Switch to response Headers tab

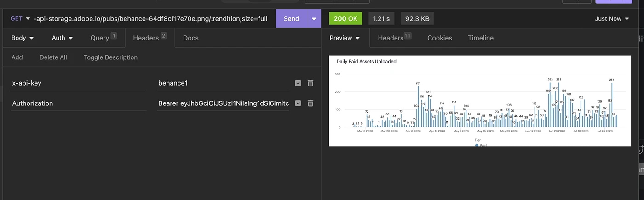(x=391, y=38)
